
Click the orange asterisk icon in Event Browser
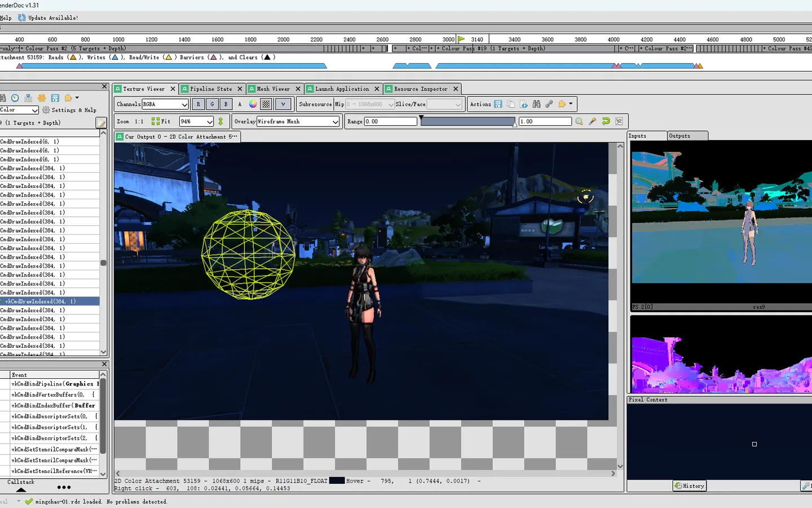[x=42, y=98]
